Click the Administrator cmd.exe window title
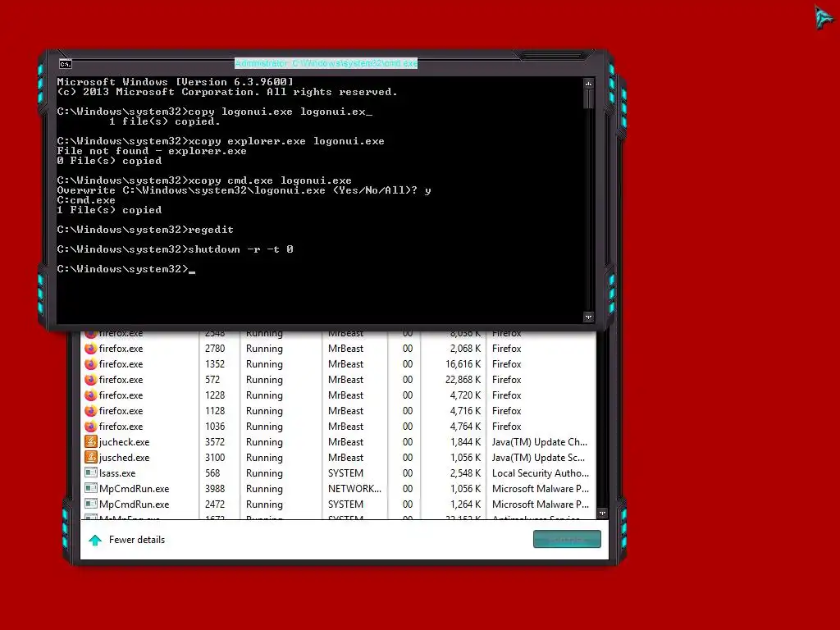 click(x=326, y=64)
